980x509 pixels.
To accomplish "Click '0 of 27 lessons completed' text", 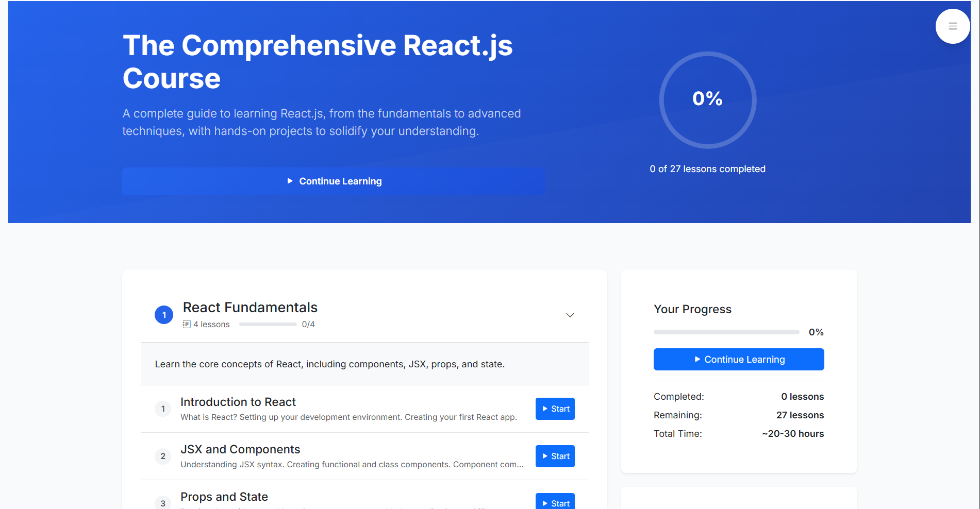I will click(708, 169).
